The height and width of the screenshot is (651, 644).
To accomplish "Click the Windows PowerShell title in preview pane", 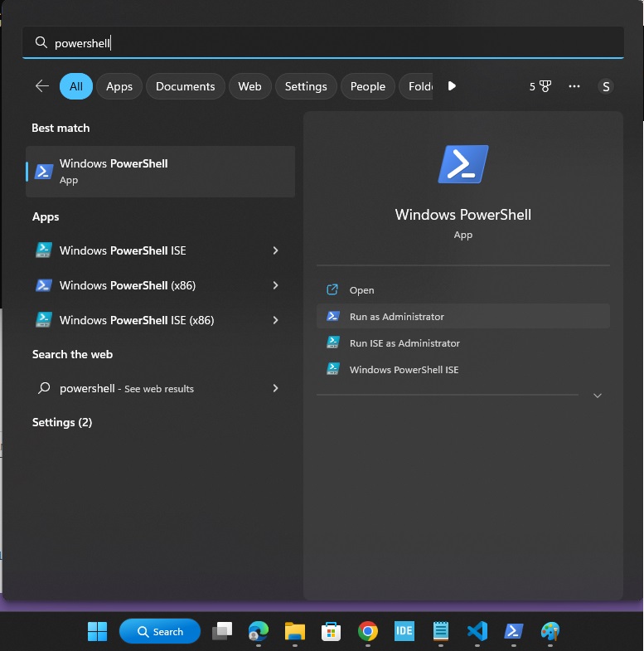I will (463, 215).
